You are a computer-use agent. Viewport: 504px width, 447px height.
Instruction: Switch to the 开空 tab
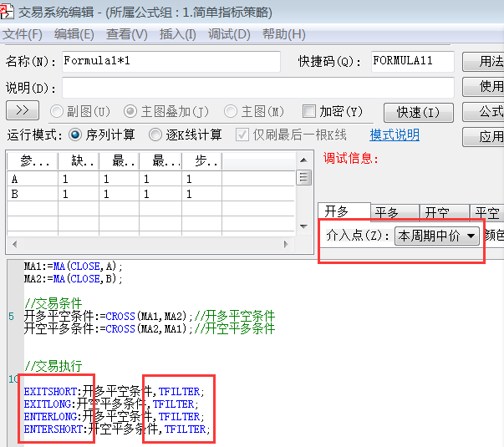tap(445, 213)
